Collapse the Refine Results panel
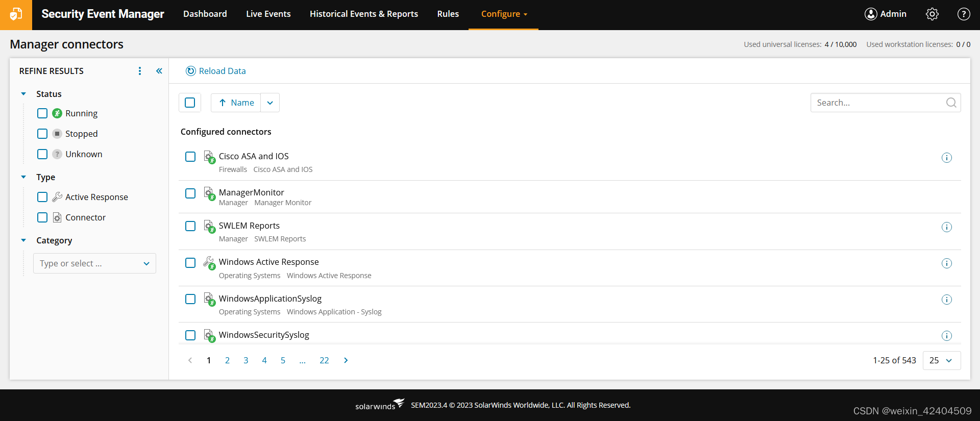 [159, 71]
